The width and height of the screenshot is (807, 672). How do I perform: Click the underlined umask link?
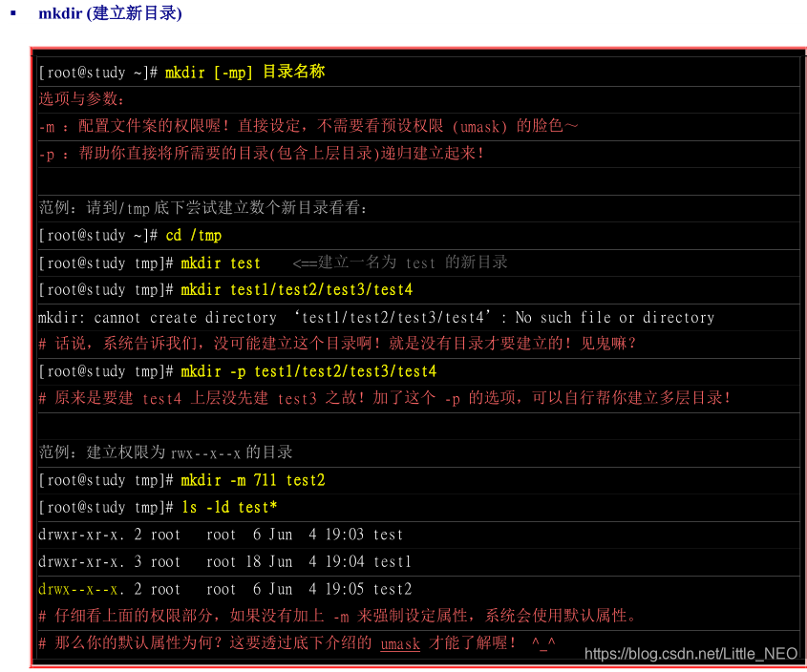point(400,643)
